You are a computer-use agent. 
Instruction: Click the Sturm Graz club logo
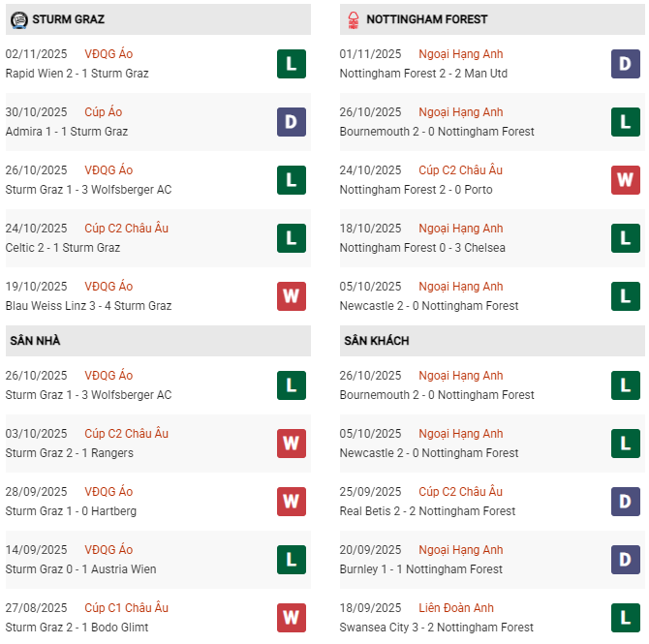click(x=18, y=19)
